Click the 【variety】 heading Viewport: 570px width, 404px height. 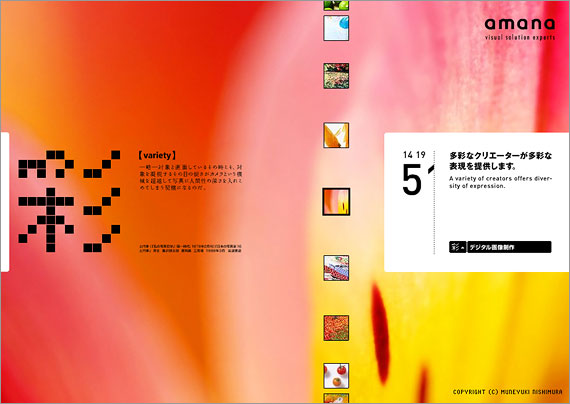tap(157, 155)
